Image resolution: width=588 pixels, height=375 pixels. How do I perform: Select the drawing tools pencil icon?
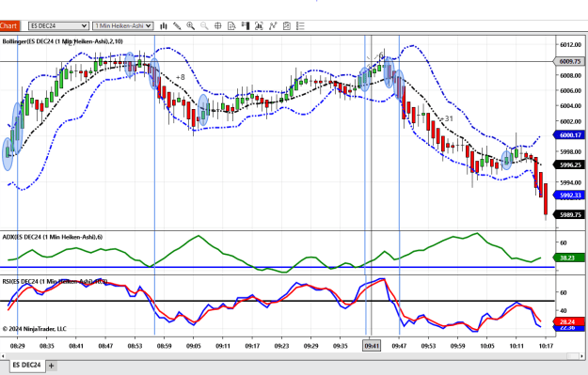(x=177, y=26)
